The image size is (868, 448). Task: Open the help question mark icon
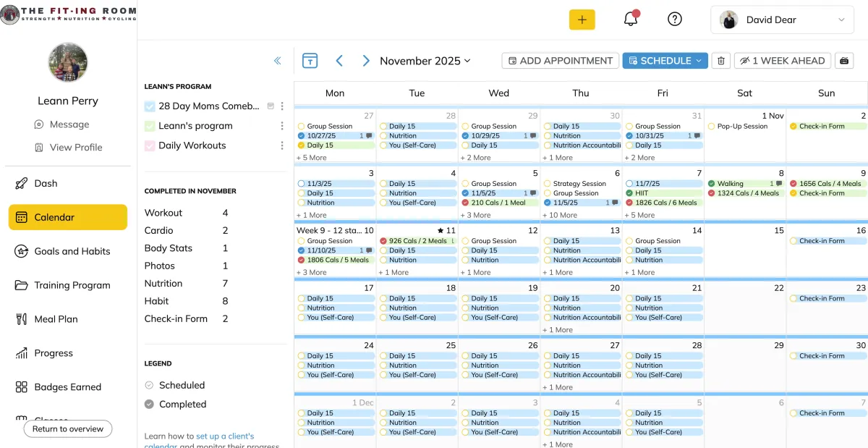point(675,20)
